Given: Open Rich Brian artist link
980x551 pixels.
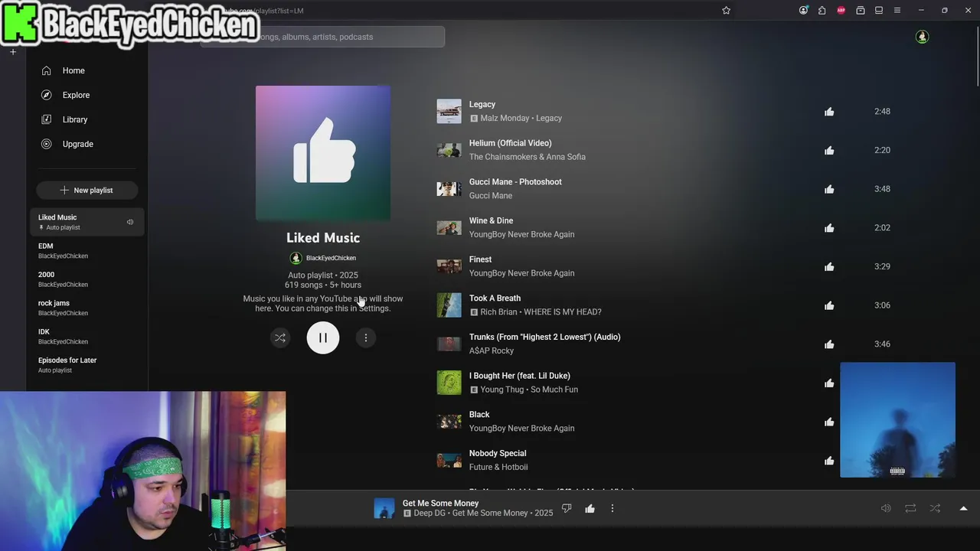Looking at the screenshot, I should 498,312.
